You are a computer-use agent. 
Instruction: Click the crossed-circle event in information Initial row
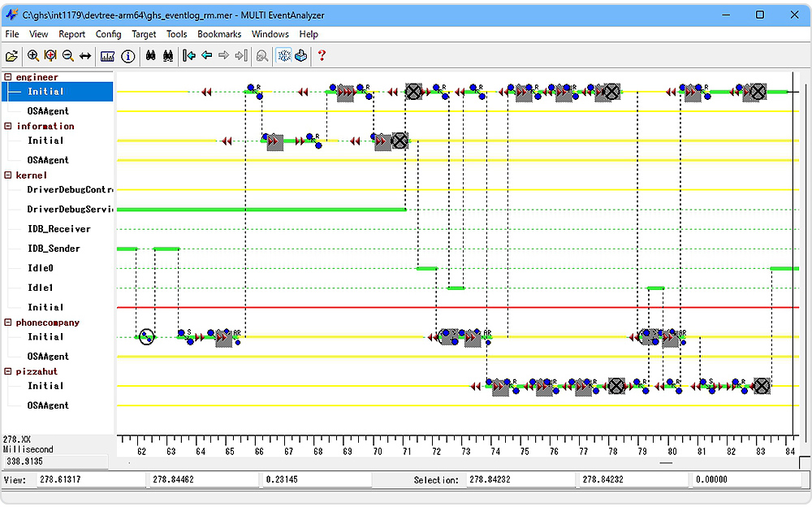(x=400, y=141)
